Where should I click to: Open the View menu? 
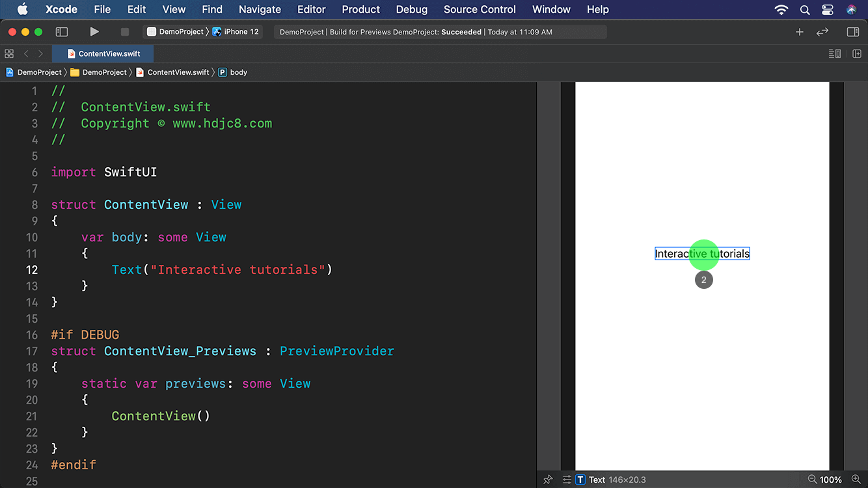(x=174, y=9)
